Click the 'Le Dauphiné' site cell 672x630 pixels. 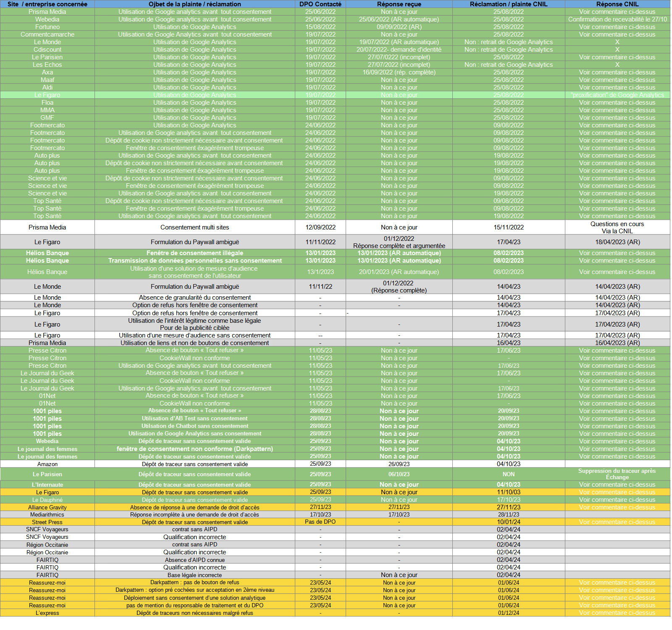point(47,500)
